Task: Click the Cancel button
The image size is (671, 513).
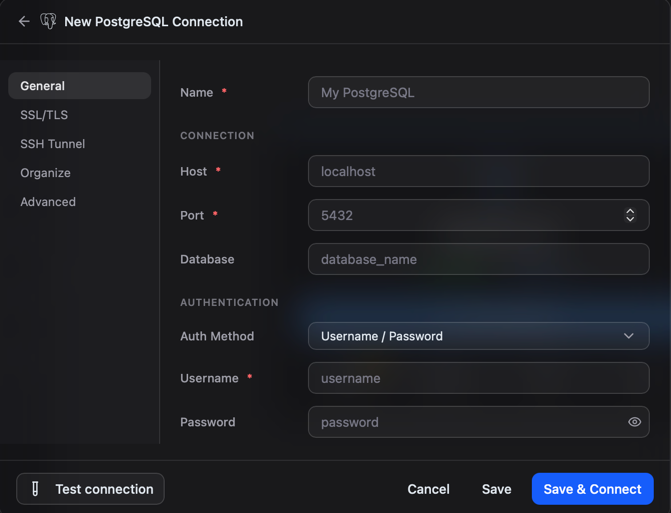Action: (428, 489)
